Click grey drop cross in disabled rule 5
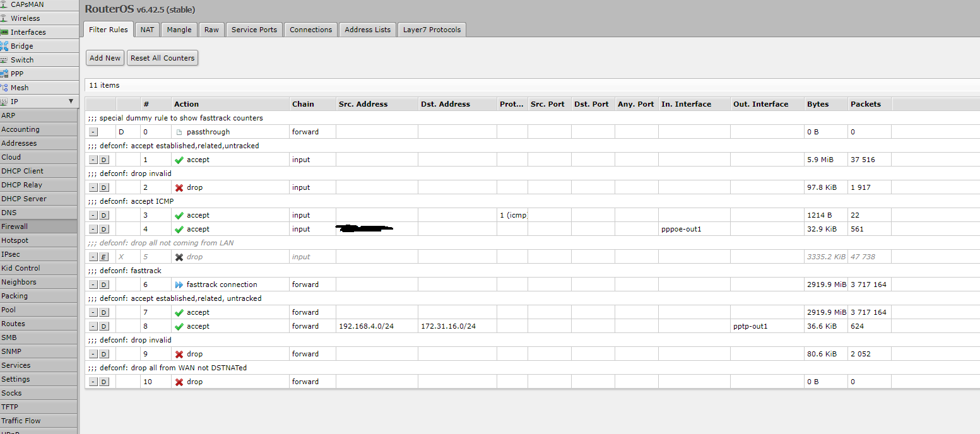Viewport: 980px width, 434px height. (x=179, y=257)
